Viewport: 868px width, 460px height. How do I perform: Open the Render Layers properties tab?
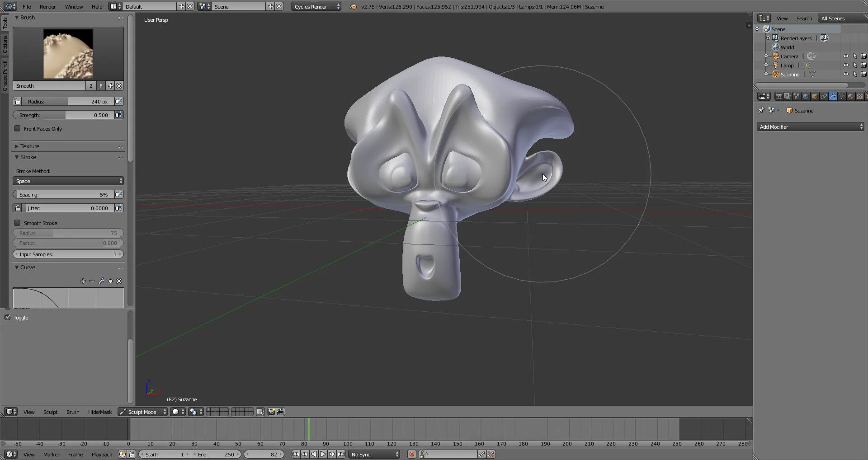pyautogui.click(x=788, y=96)
